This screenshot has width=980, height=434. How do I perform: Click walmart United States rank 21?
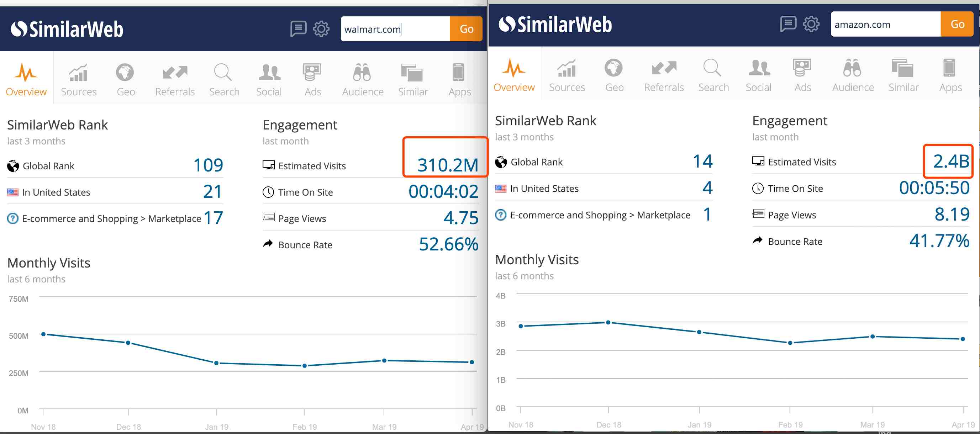(x=213, y=191)
